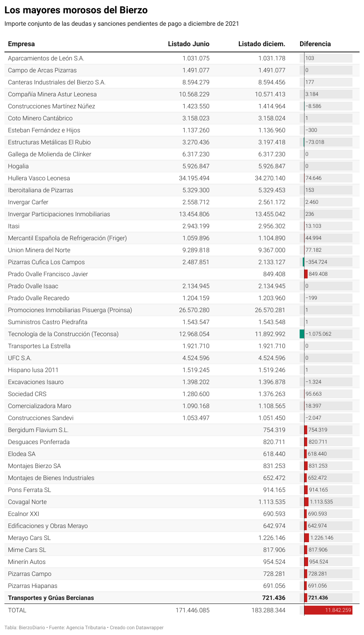364x635 pixels.
Task: Select the Diferencia column header
Action: (315, 44)
